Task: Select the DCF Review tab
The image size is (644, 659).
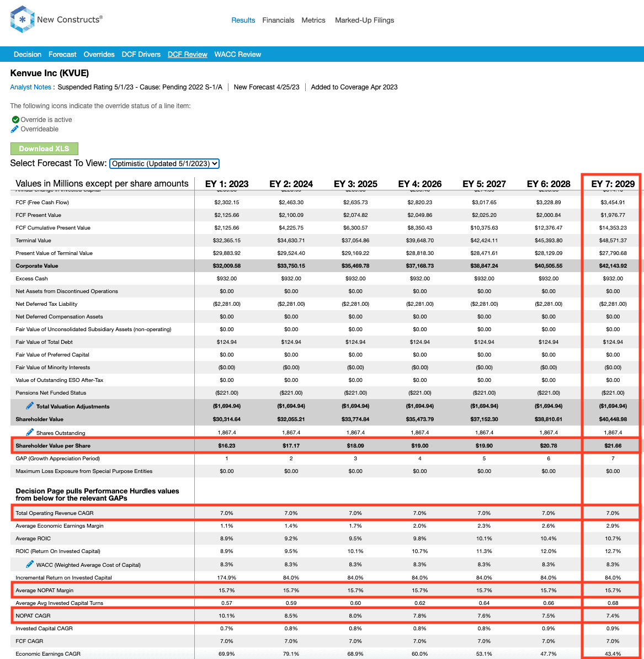Action: tap(188, 54)
